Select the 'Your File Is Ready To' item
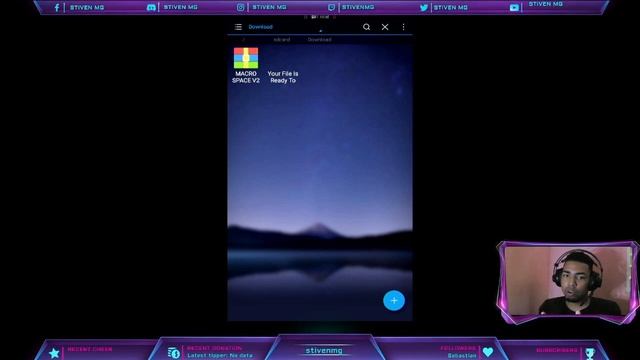 (283, 77)
